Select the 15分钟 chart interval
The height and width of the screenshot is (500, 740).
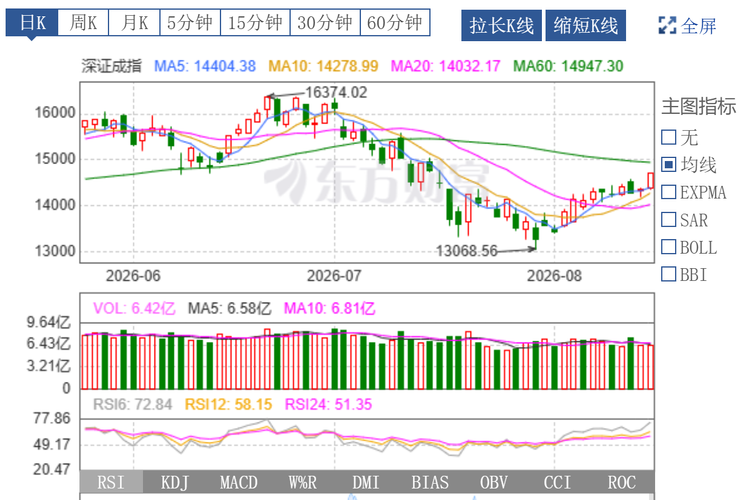tap(255, 22)
